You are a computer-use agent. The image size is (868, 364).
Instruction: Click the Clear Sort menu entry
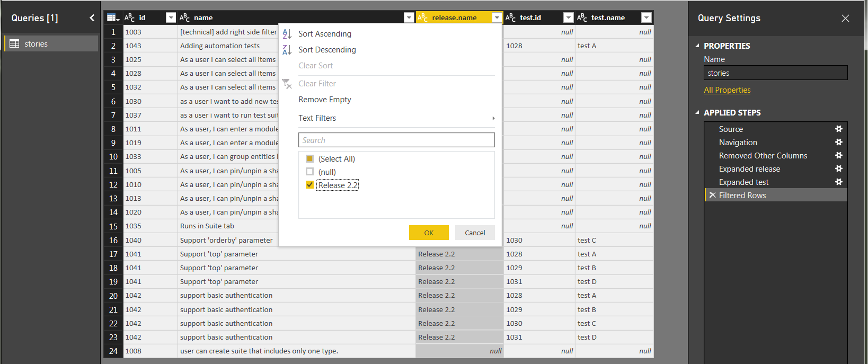coord(315,66)
